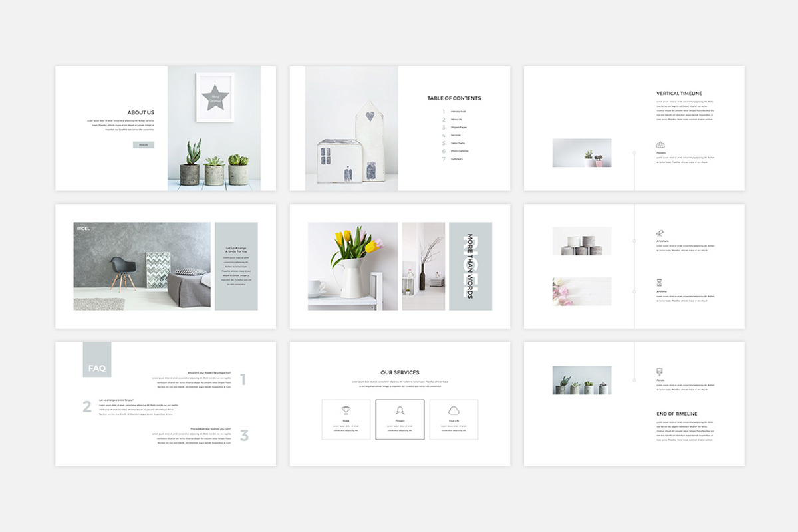The height and width of the screenshot is (532, 798).
Task: Open the Photo Galleries entry in table of contents
Action: [x=460, y=151]
